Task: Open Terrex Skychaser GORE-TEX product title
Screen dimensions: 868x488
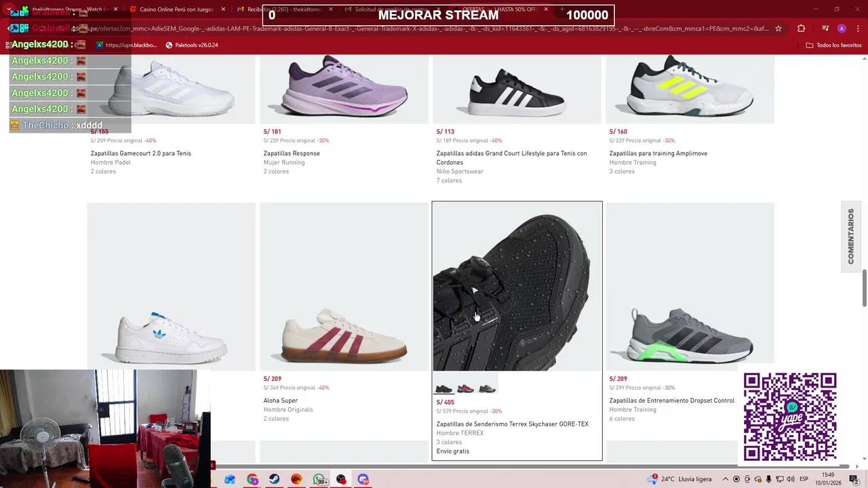Action: tap(512, 424)
